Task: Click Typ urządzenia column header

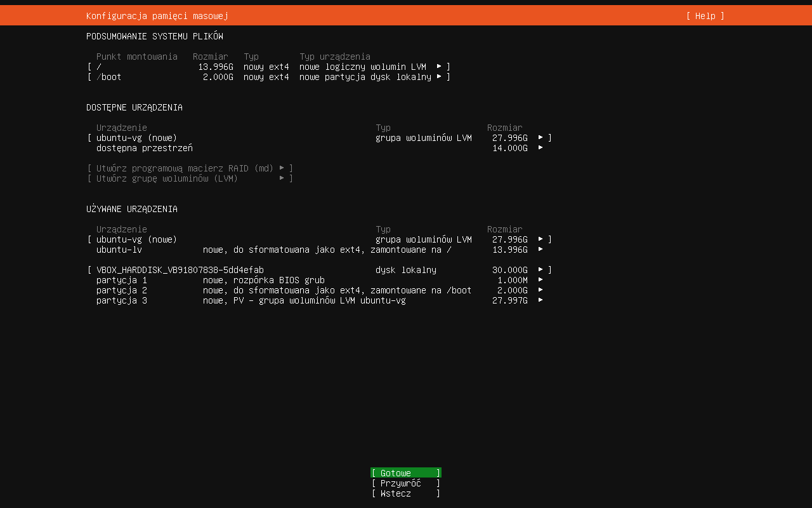Action: click(335, 57)
